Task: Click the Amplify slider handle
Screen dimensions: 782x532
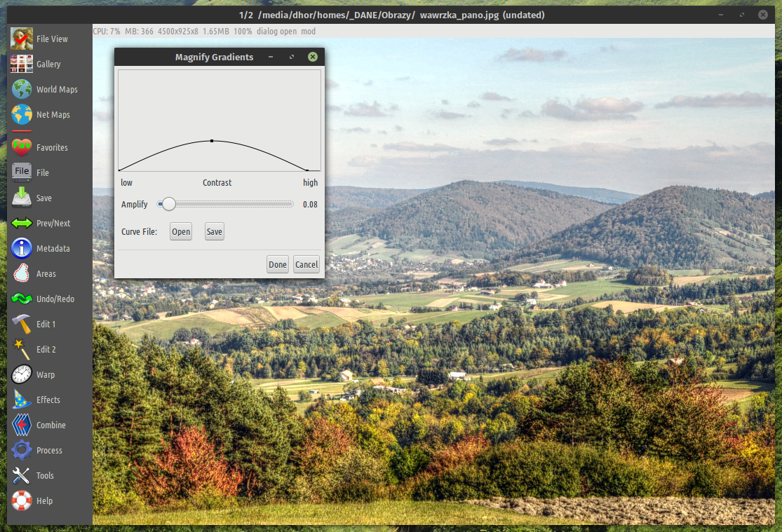Action: [168, 204]
